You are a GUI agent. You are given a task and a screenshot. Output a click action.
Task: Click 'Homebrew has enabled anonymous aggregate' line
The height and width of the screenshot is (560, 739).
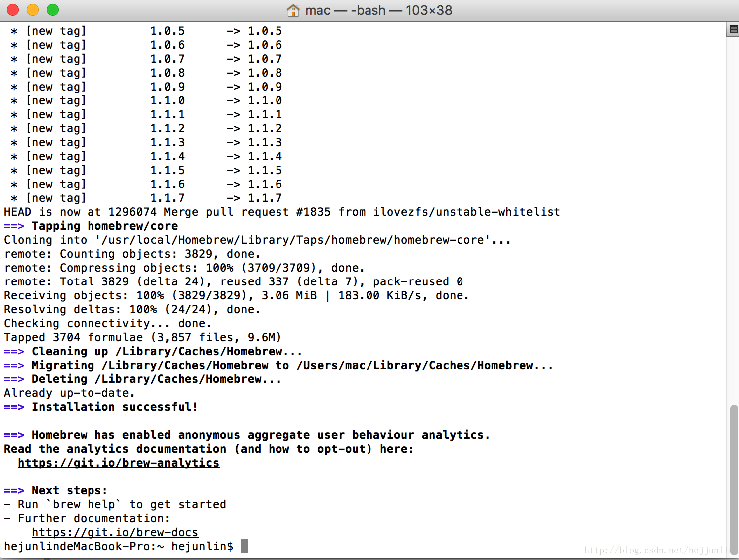tap(247, 435)
